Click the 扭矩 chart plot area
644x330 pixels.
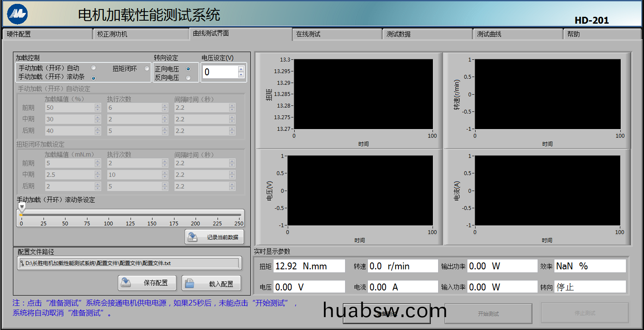pyautogui.click(x=363, y=94)
